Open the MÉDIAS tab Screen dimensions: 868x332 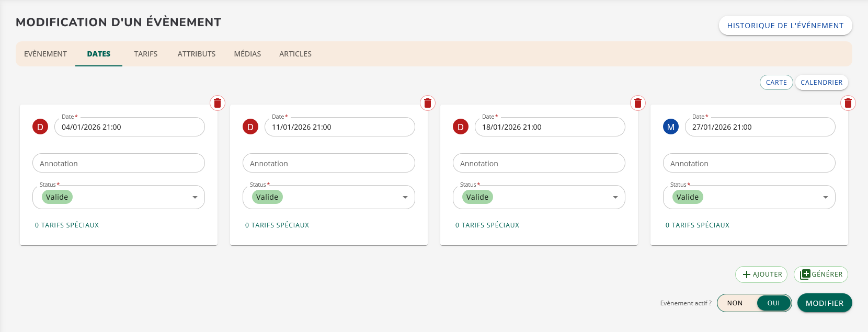[x=247, y=54]
